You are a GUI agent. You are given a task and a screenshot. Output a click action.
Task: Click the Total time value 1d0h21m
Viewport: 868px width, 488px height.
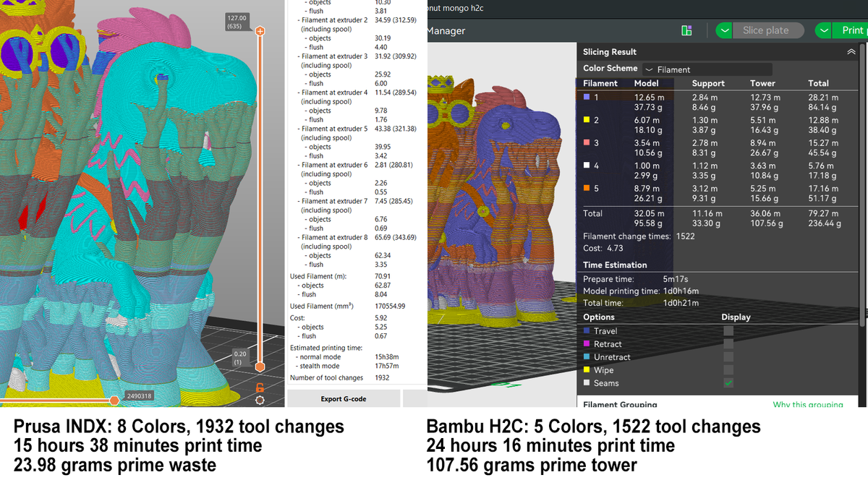coord(681,303)
